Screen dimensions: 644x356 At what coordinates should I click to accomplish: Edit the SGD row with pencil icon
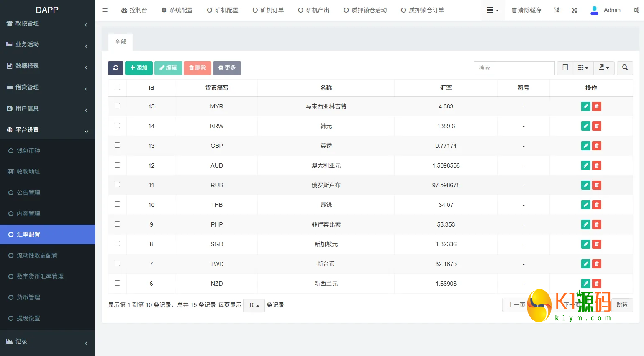[x=586, y=244]
